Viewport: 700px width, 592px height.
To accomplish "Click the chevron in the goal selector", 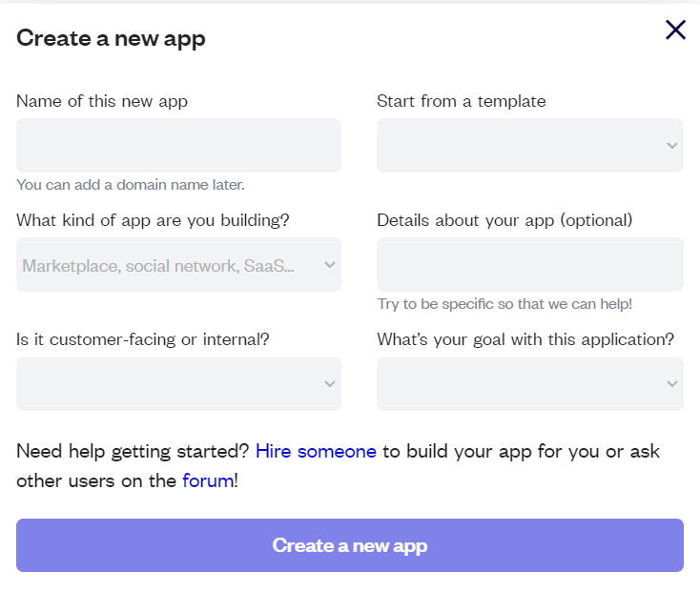I will 672,383.
